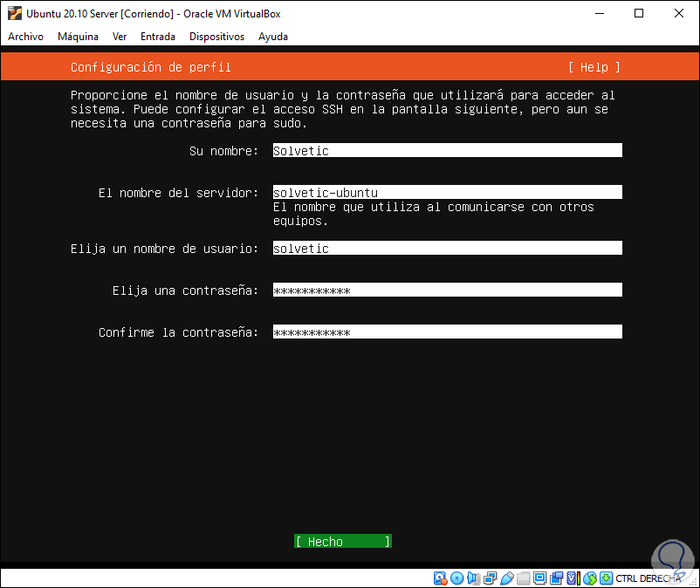Screen dimensions: 700x588
Task: Select the Hecho button to continue
Action: [x=343, y=541]
